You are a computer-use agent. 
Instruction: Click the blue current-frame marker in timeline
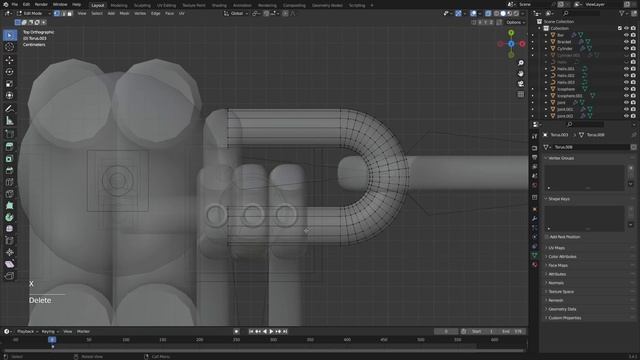coord(52,340)
